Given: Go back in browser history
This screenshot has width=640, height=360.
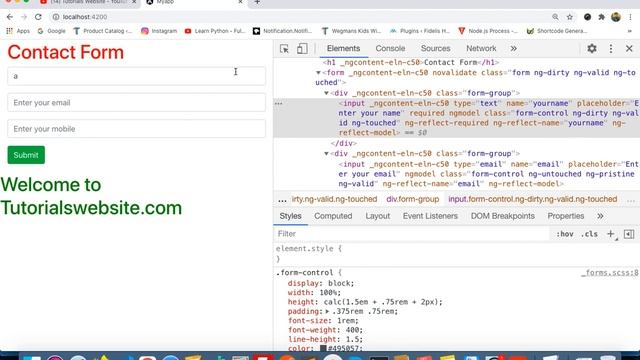Looking at the screenshot, I should click(10, 17).
